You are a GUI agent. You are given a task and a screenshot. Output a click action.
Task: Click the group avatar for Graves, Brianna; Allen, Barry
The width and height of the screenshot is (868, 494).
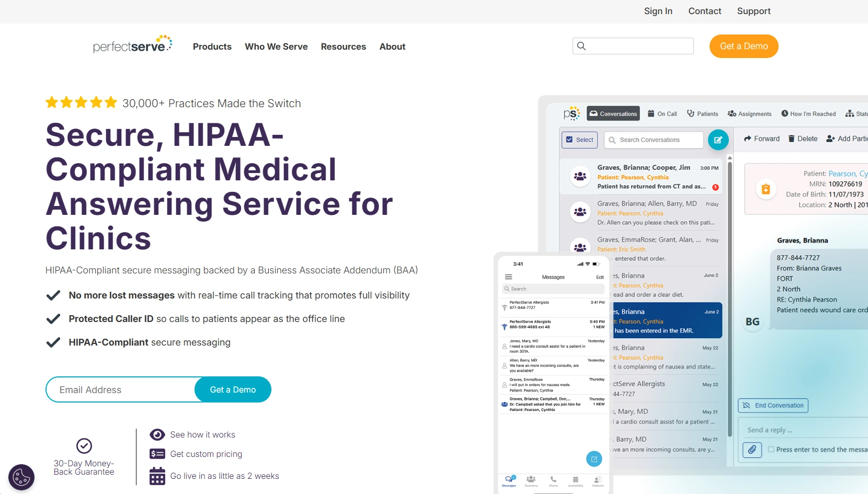pos(580,212)
